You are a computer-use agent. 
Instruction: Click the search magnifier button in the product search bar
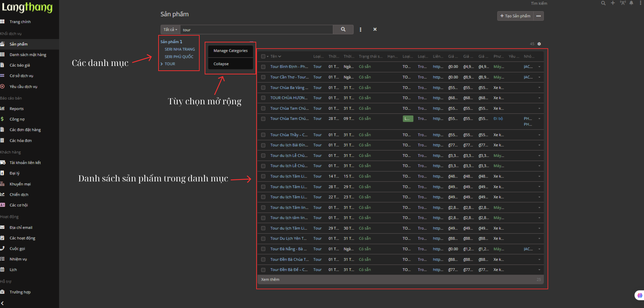[343, 30]
